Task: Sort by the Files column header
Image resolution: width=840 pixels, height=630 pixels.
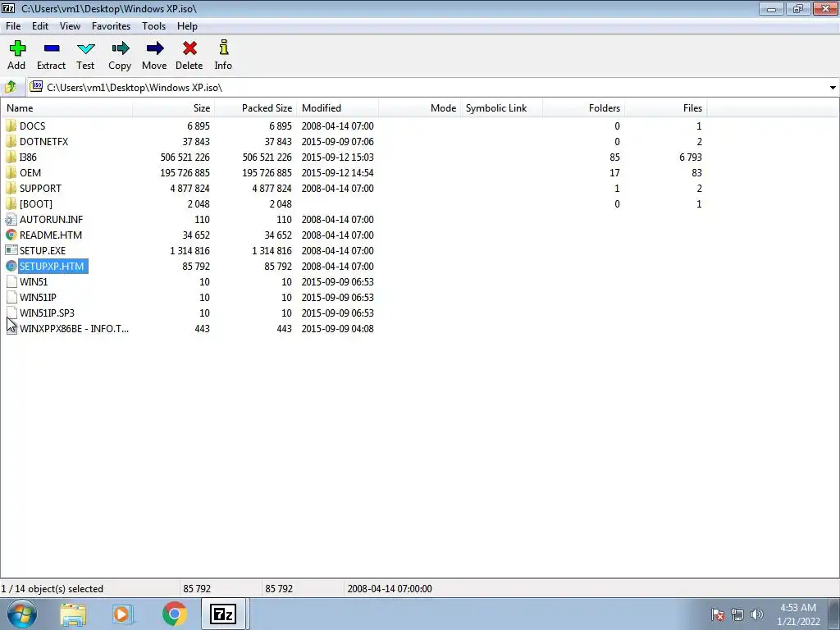Action: 666,107
